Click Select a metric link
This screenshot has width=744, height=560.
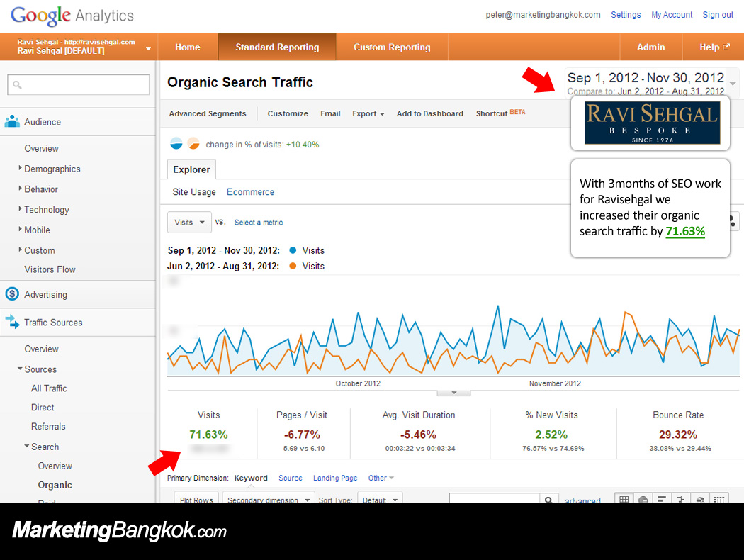pos(259,222)
